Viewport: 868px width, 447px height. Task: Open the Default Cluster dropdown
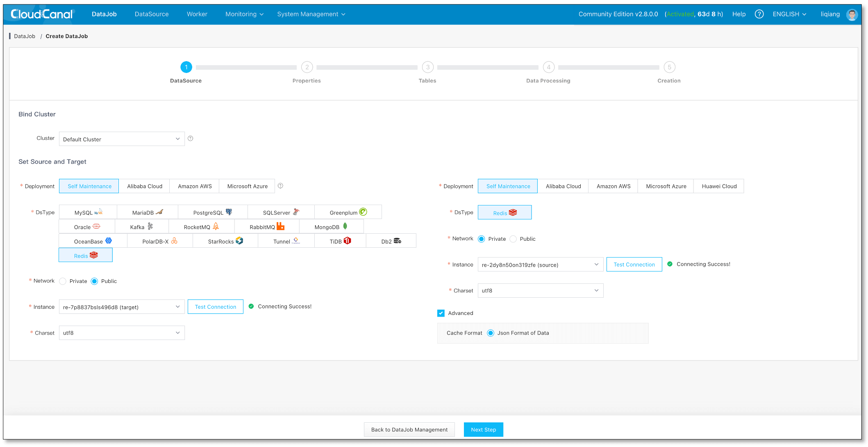point(122,139)
